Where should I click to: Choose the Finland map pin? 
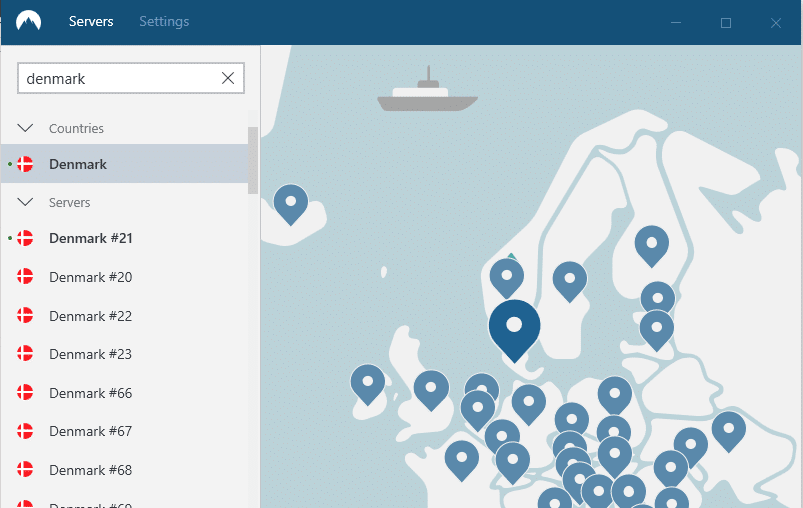tap(651, 246)
